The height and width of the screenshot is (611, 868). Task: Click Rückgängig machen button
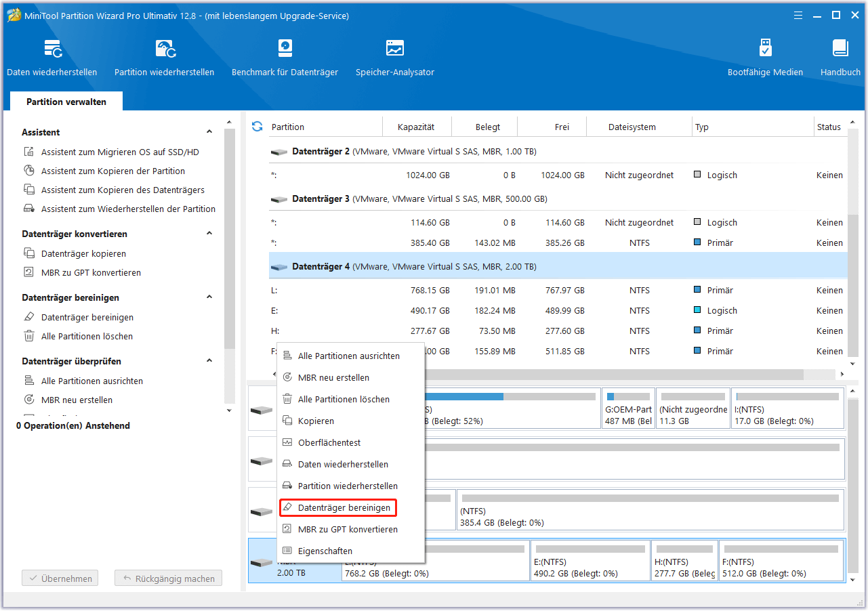pos(169,579)
